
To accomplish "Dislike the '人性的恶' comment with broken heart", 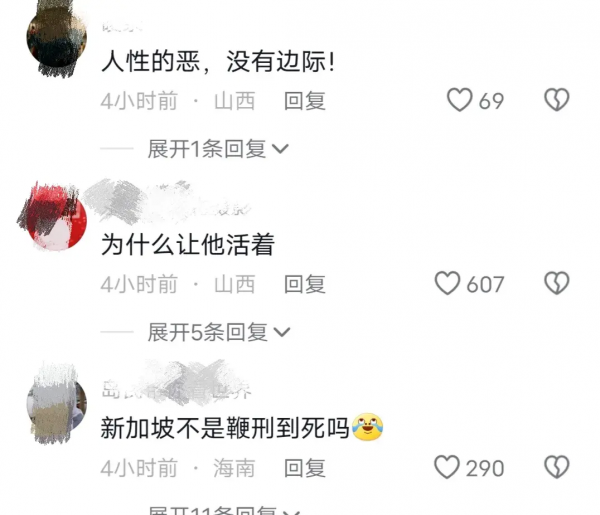I will pos(557,100).
